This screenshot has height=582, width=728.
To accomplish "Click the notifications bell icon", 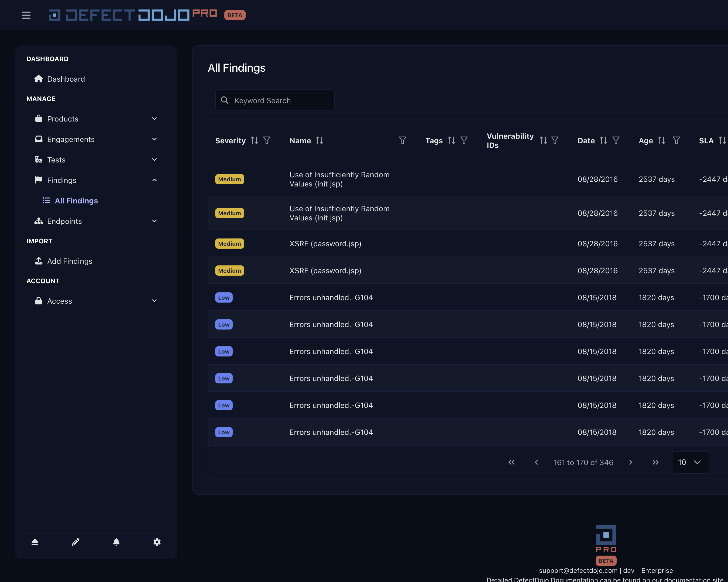I will (116, 542).
